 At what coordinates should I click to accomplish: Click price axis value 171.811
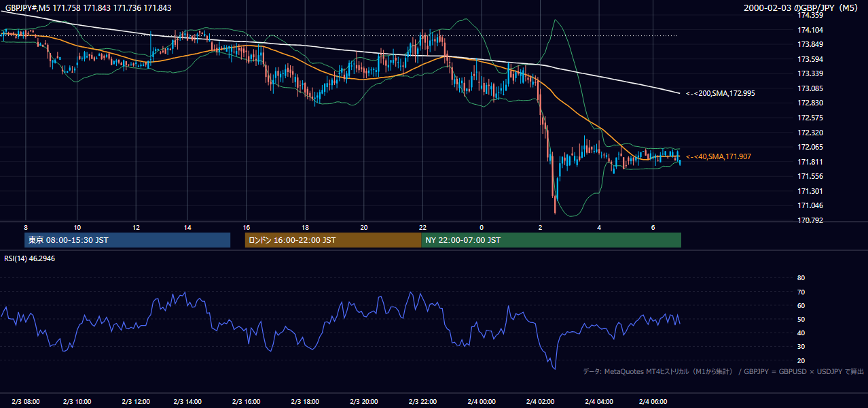pos(810,162)
